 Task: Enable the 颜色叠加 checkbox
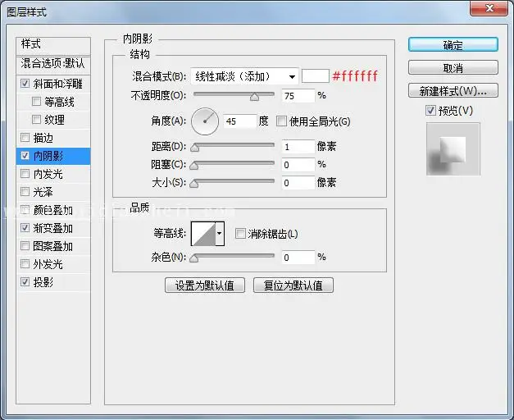25,210
